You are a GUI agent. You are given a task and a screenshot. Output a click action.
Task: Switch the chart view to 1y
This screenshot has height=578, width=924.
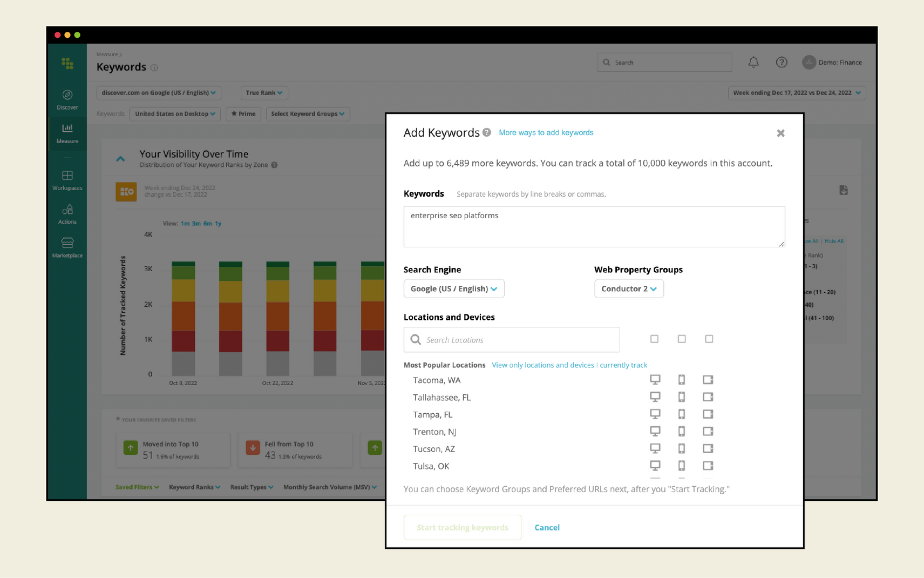click(x=218, y=224)
